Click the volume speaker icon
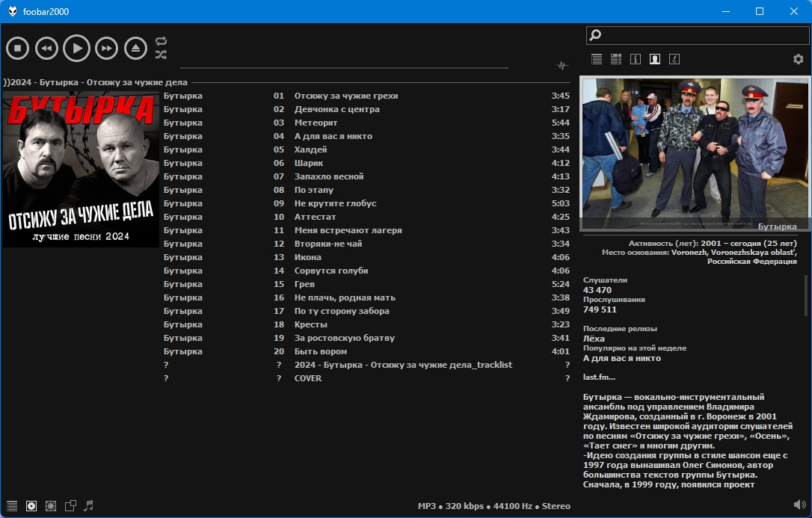This screenshot has height=518, width=812. coord(799,505)
